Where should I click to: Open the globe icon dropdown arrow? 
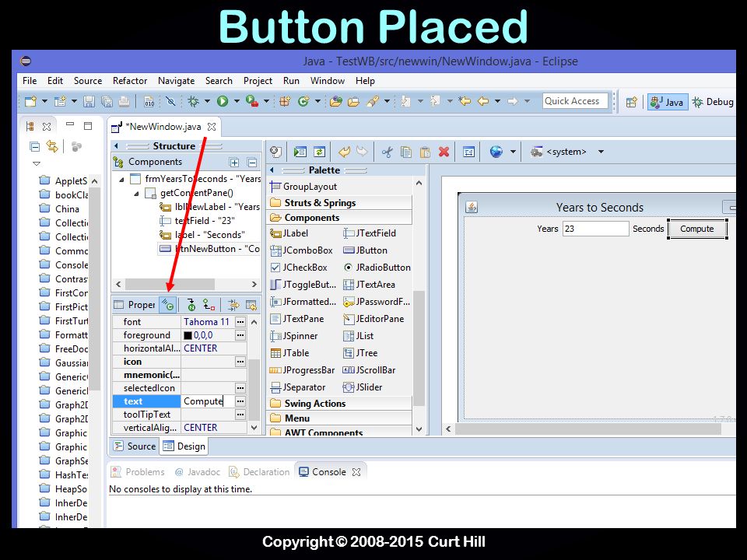tap(513, 152)
